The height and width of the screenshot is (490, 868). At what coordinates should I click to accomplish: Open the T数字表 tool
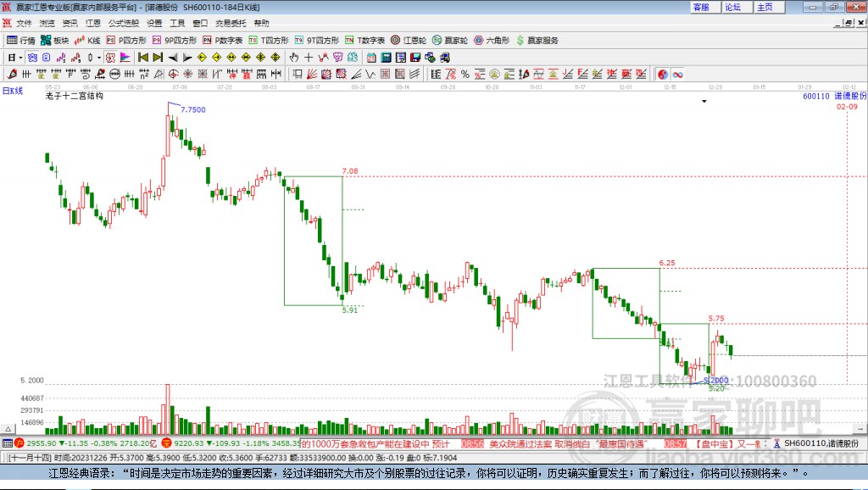[x=364, y=41]
